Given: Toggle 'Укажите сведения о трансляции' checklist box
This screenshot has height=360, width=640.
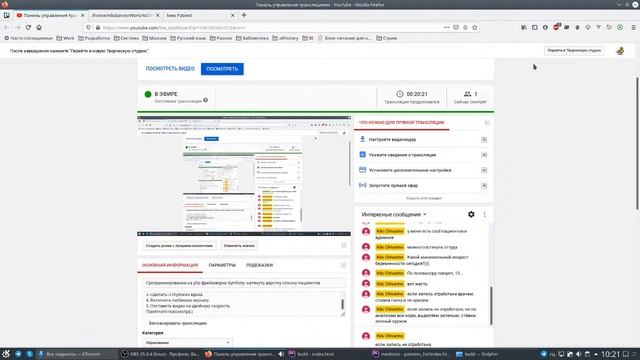Looking at the screenshot, I should coord(484,155).
